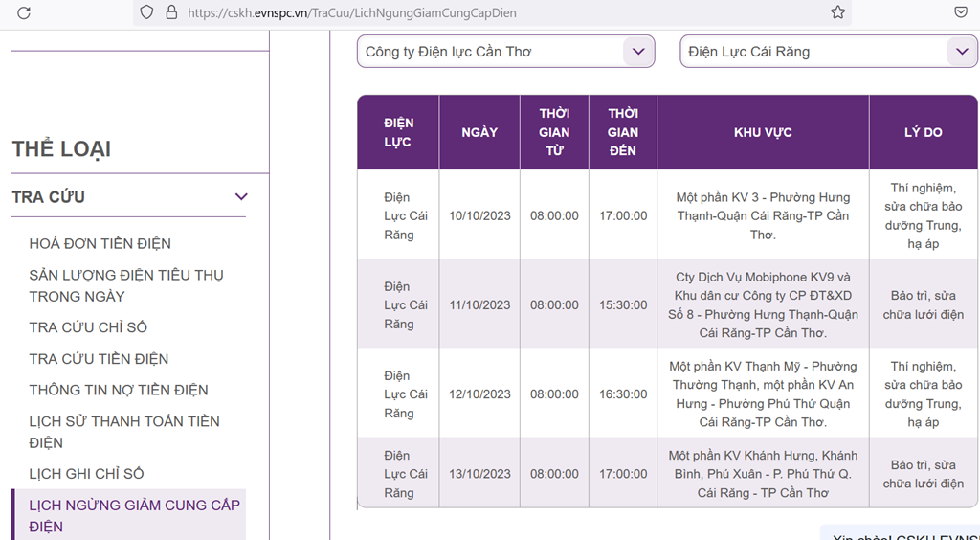Image resolution: width=980 pixels, height=540 pixels.
Task: Open the Công ty Điện lực Cần Thơ dropdown
Action: click(505, 52)
